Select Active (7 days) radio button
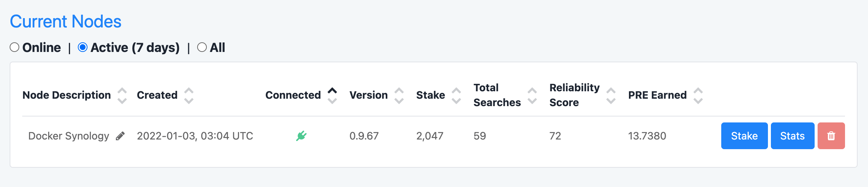Screen dimensions: 868x187 click(x=83, y=47)
